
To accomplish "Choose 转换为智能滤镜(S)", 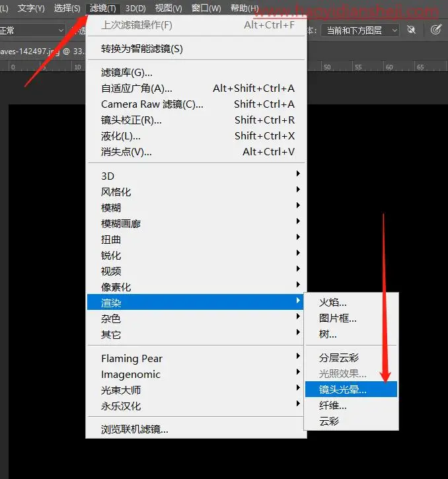I will coord(196,49).
